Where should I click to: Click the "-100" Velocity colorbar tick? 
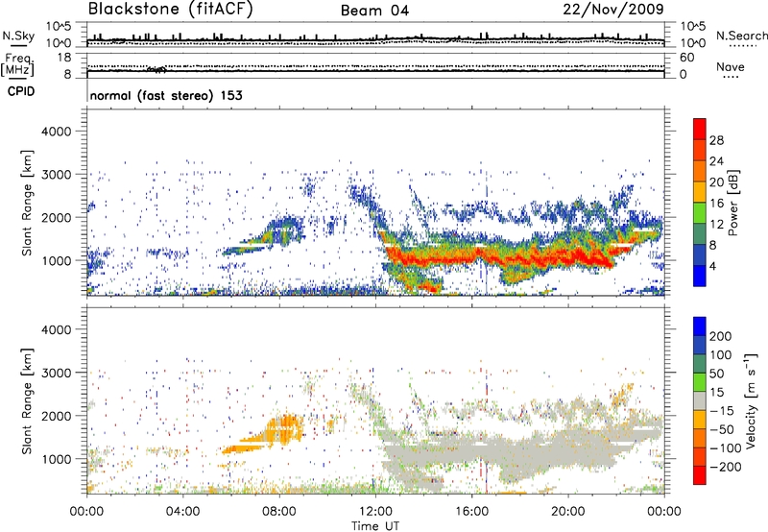(x=726, y=448)
